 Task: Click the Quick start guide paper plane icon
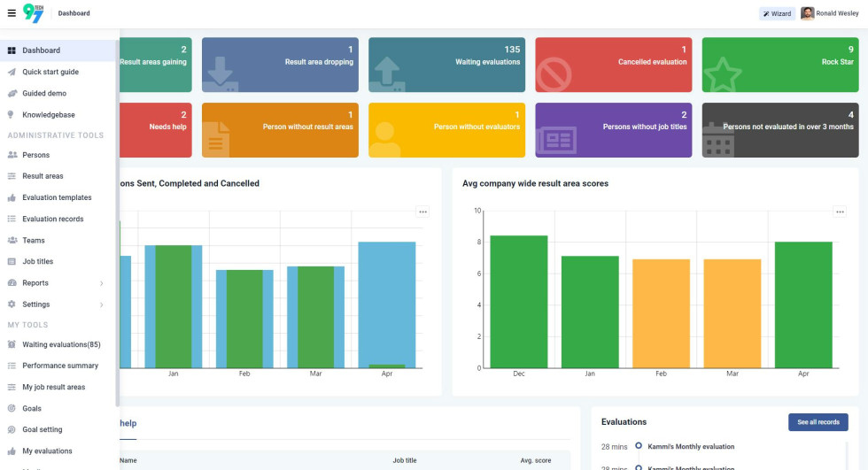click(12, 72)
